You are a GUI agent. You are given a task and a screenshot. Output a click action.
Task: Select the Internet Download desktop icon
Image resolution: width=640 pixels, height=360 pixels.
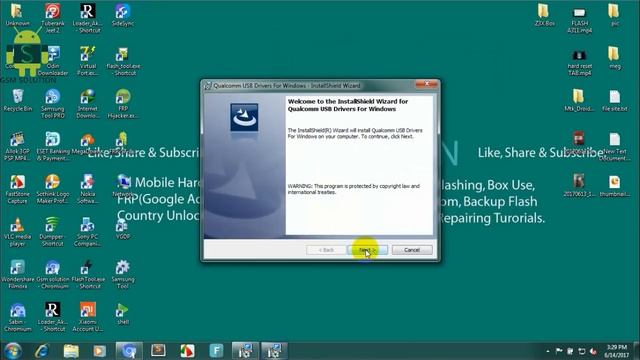[88, 104]
